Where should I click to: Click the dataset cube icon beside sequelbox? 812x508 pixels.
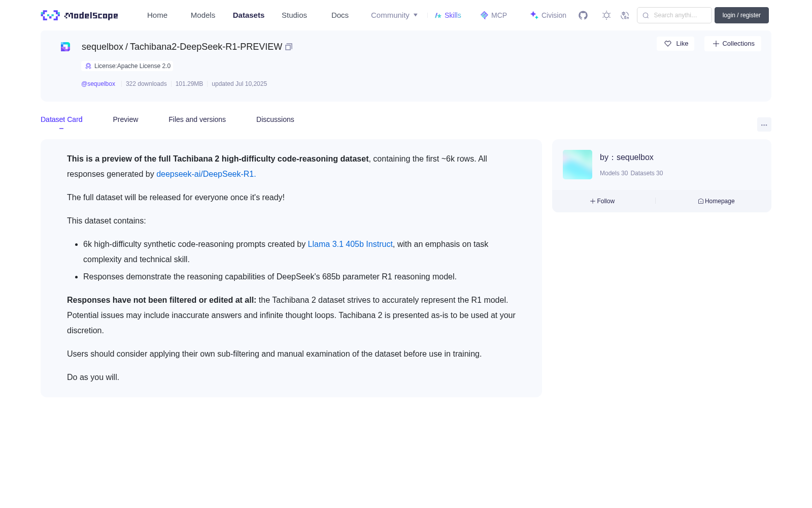65,47
